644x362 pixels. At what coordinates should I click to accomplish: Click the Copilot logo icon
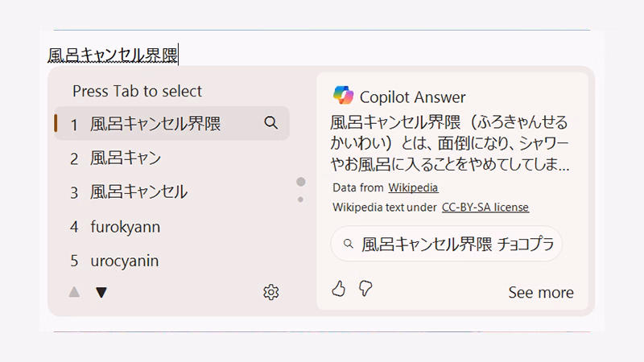[x=343, y=96]
